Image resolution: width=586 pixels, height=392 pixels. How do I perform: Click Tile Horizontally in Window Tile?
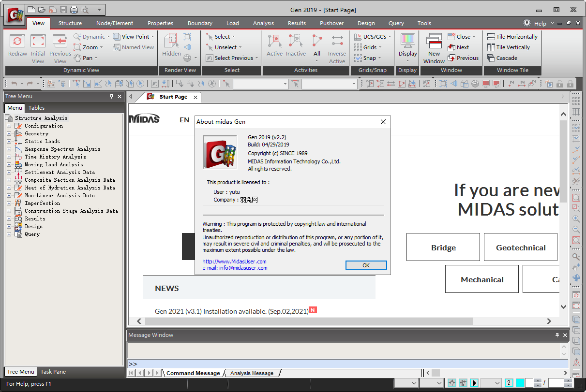512,37
